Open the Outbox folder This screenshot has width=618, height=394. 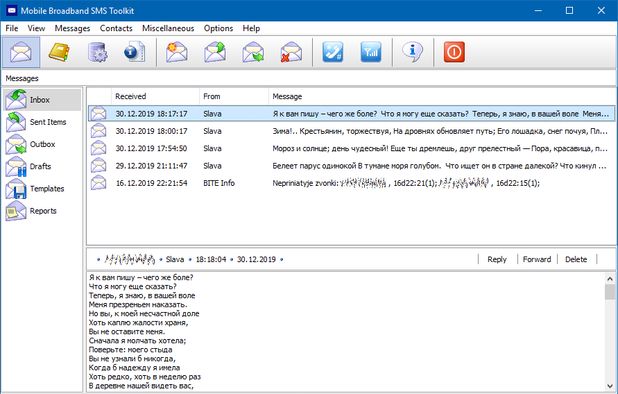(42, 144)
